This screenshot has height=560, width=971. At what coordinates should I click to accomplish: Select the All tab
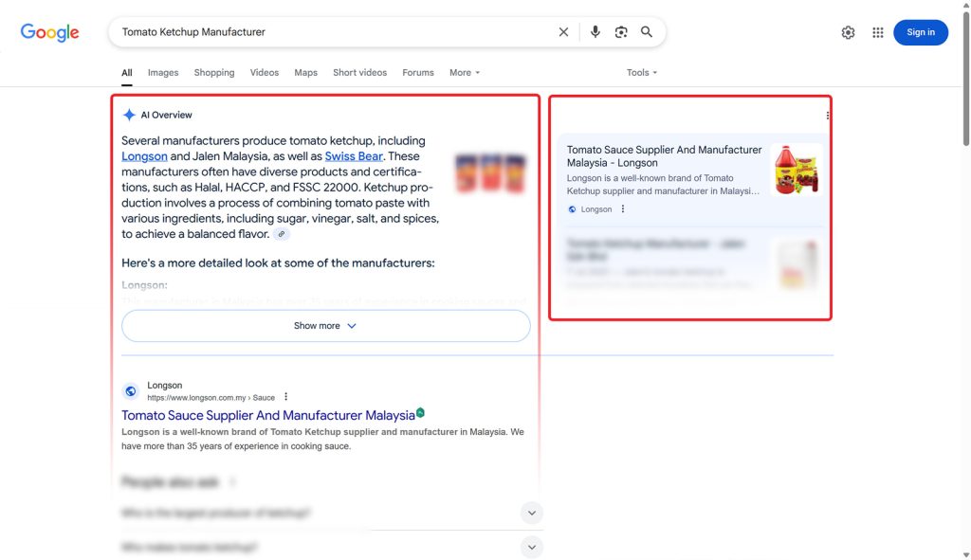click(127, 72)
